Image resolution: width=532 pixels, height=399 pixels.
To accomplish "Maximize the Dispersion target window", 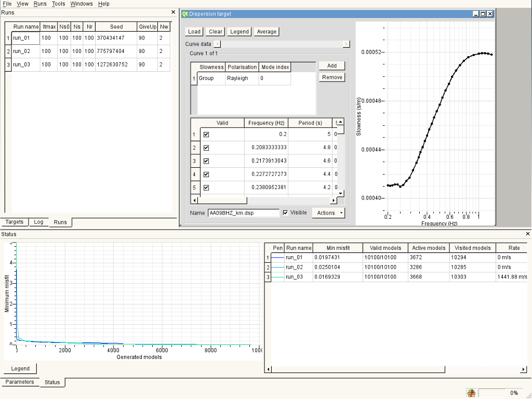I will click(x=483, y=14).
